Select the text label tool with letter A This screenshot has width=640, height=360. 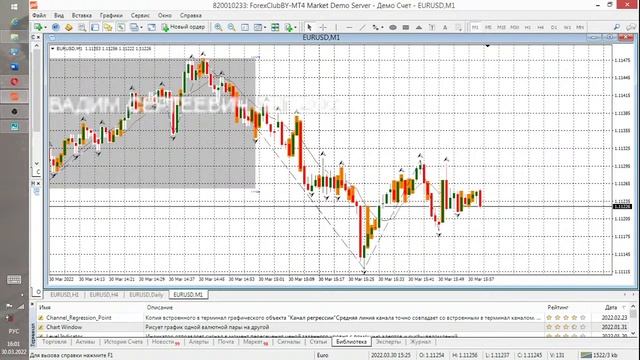pyautogui.click(x=445, y=27)
